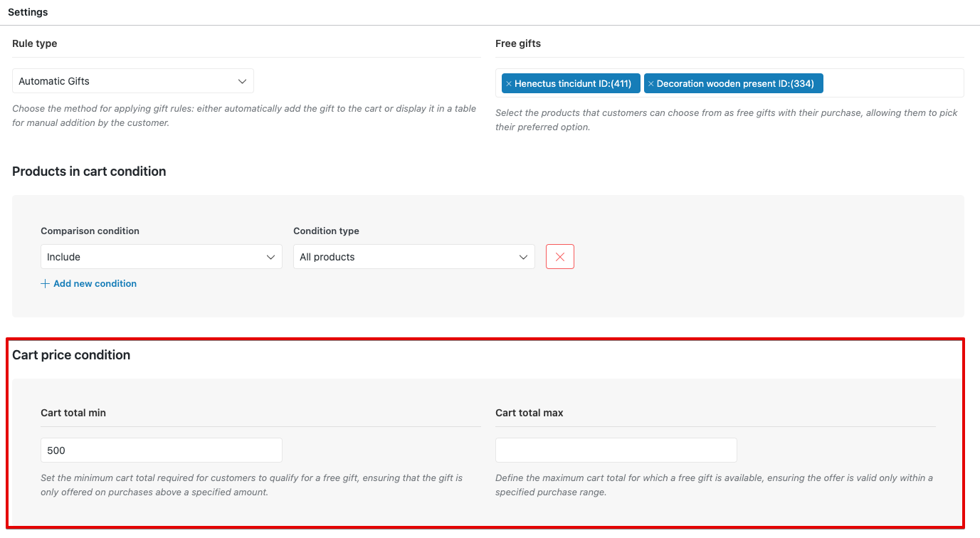
Task: Click the Rule type dropdown chevron arrow
Action: (x=242, y=81)
